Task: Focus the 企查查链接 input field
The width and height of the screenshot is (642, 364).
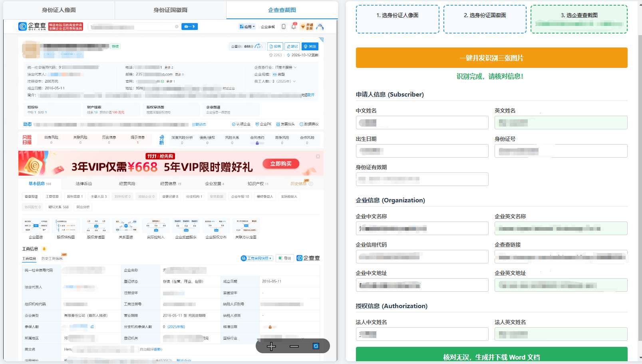Action: point(561,257)
